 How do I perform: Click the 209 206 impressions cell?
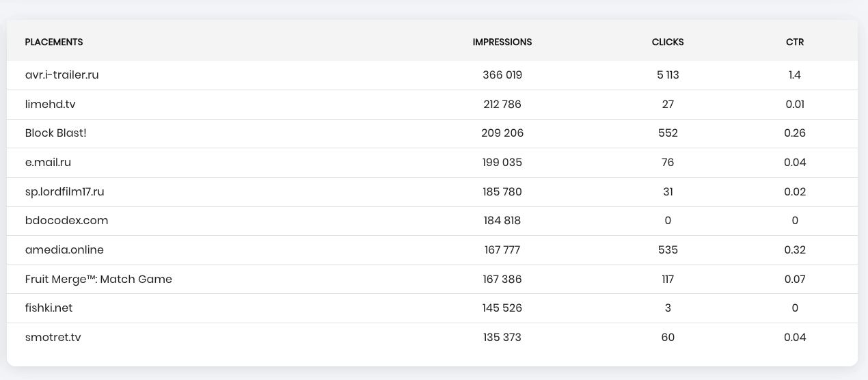pos(502,133)
